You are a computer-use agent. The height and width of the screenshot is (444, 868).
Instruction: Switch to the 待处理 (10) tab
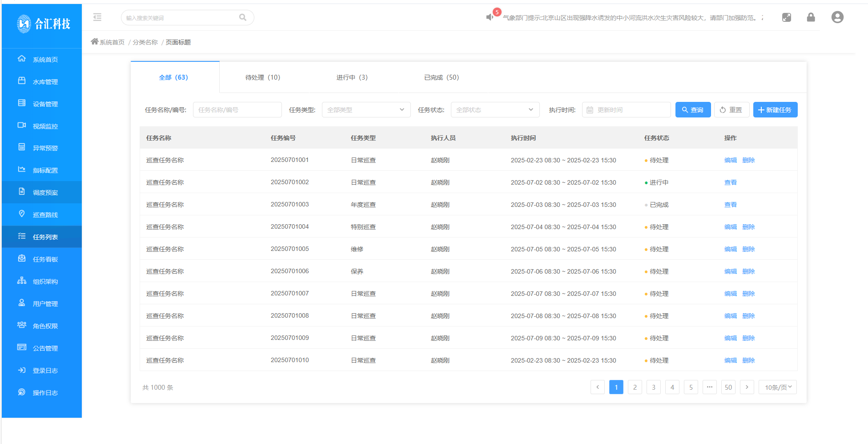click(x=263, y=77)
